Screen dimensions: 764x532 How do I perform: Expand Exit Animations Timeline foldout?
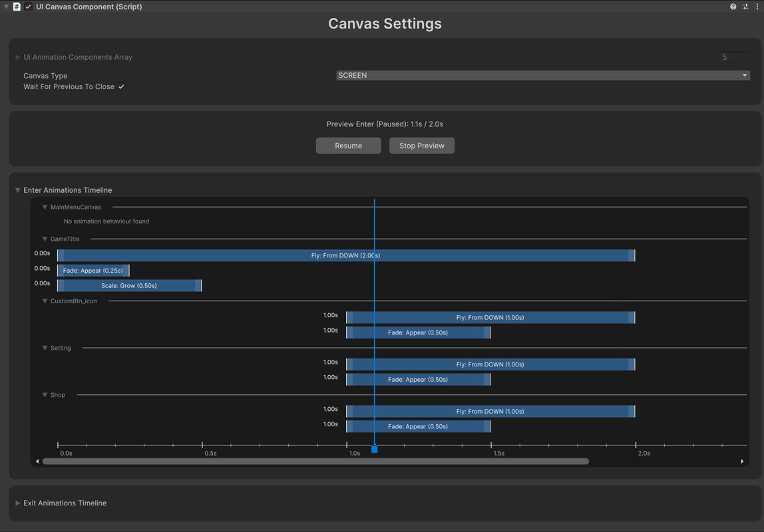click(18, 503)
